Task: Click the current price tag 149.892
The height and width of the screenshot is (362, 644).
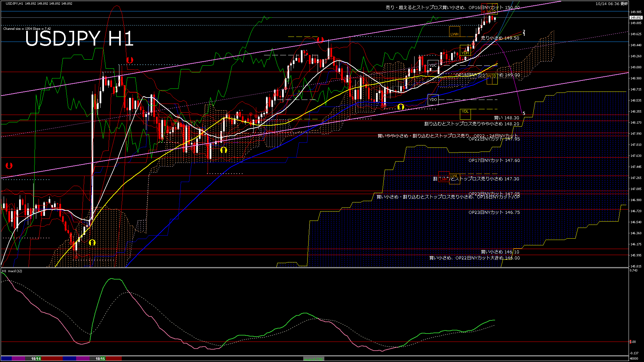Action: (636, 17)
